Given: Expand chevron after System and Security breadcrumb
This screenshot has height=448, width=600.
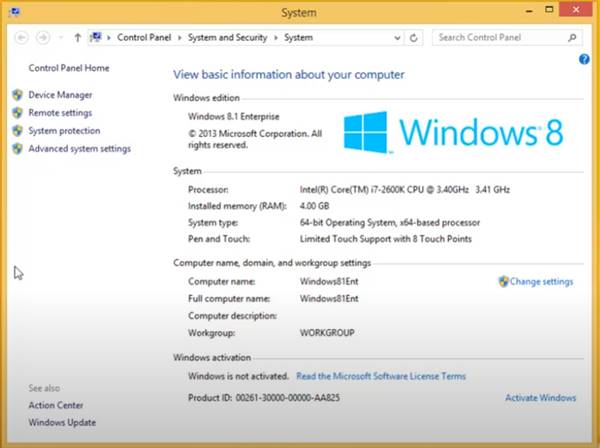Looking at the screenshot, I should coord(276,38).
